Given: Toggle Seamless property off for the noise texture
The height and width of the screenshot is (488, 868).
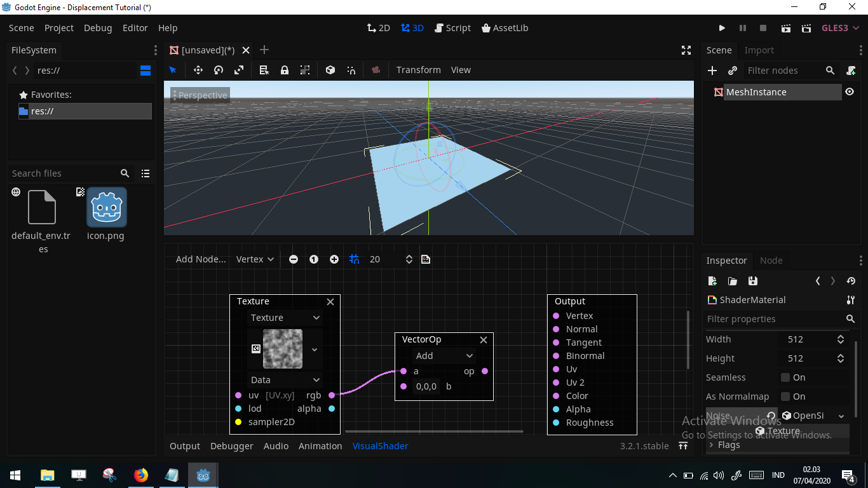Looking at the screenshot, I should 787,377.
